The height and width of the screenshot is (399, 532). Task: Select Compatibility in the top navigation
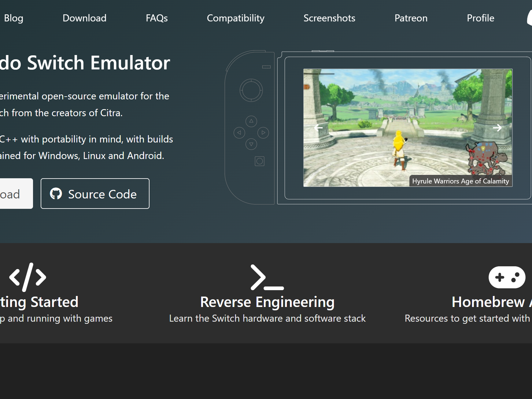coord(235,18)
